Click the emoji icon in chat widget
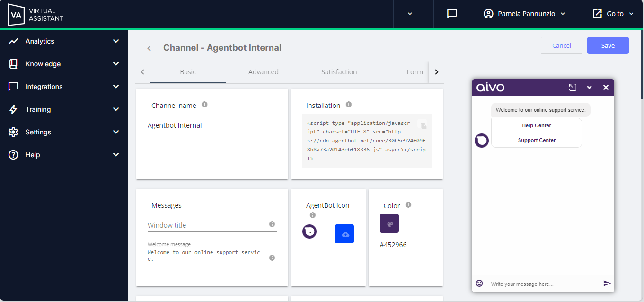Viewport: 644px width, 302px height. [479, 283]
